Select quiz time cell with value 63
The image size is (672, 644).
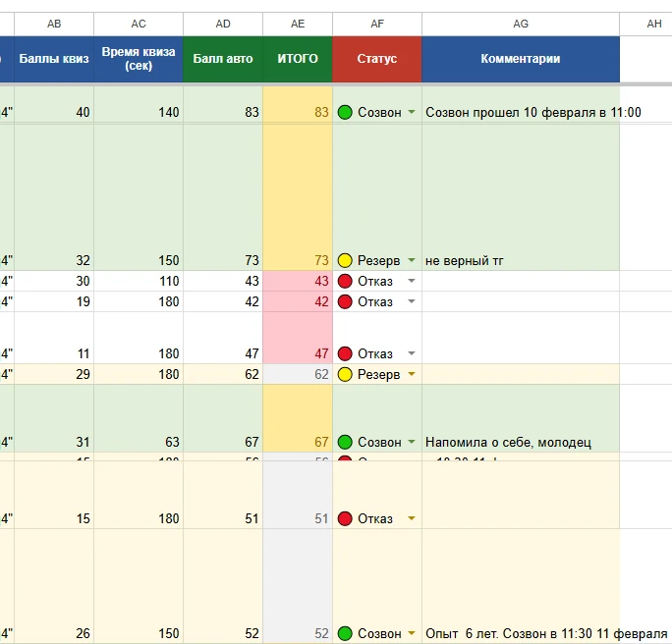tap(139, 418)
